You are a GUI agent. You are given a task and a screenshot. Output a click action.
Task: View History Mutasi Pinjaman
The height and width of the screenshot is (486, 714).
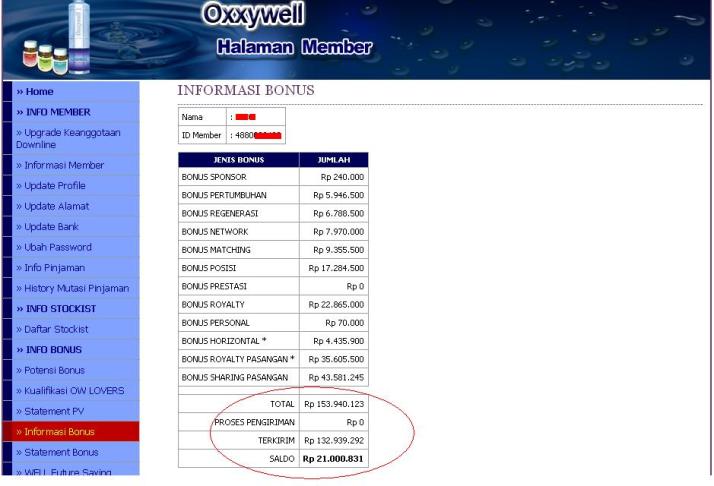[72, 288]
